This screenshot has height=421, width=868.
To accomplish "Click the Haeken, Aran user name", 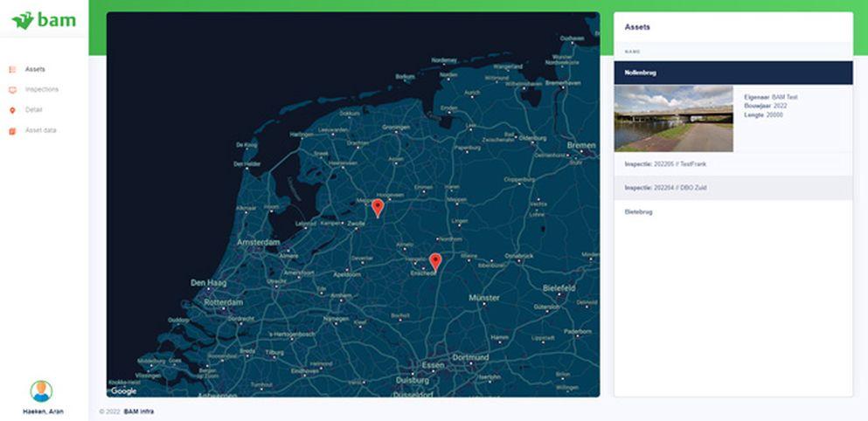I will pos(43,411).
